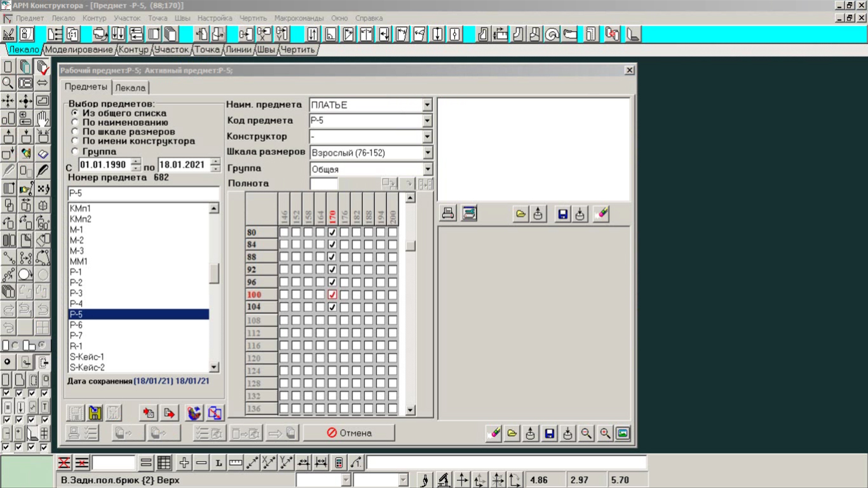Screen dimensions: 868x488
Task: Click the image picture icon at dialog bottom right
Action: coord(623,433)
